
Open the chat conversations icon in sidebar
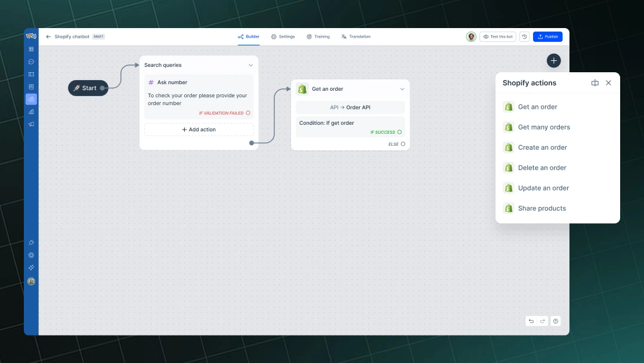click(31, 61)
